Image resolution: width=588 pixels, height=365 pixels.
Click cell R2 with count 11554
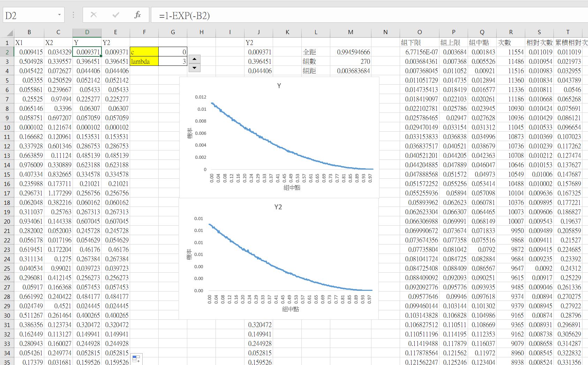[x=511, y=52]
